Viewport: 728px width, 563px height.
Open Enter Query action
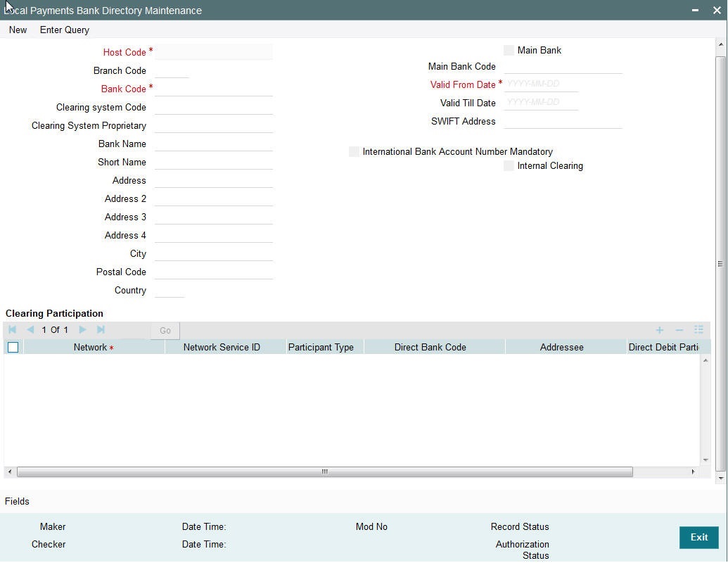pos(65,30)
